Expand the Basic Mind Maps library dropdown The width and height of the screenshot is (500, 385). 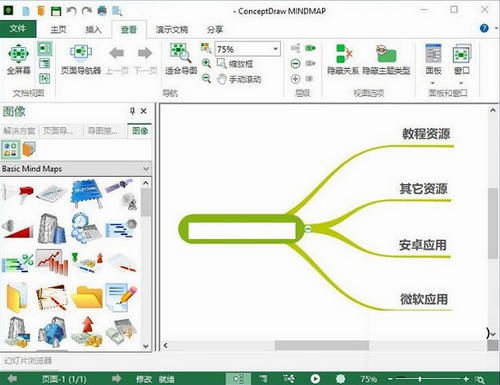tap(146, 169)
